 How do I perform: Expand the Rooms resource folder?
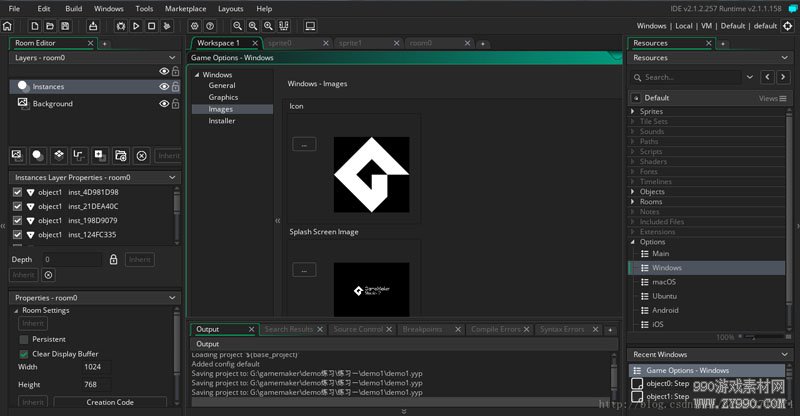633,202
